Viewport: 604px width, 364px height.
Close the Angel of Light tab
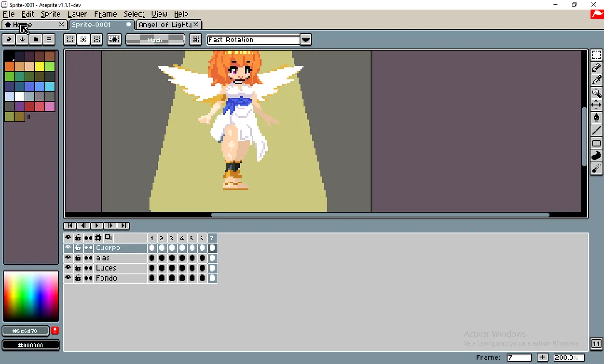[x=196, y=25]
